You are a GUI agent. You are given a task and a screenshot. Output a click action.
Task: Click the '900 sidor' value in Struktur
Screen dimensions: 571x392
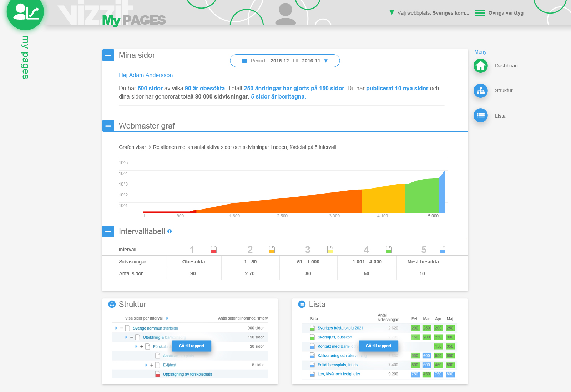pyautogui.click(x=256, y=328)
